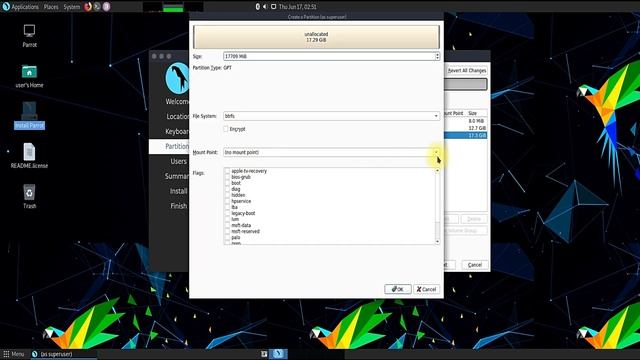The image size is (640, 360).
Task: Click the Menu button in bottom panel
Action: (x=13, y=354)
